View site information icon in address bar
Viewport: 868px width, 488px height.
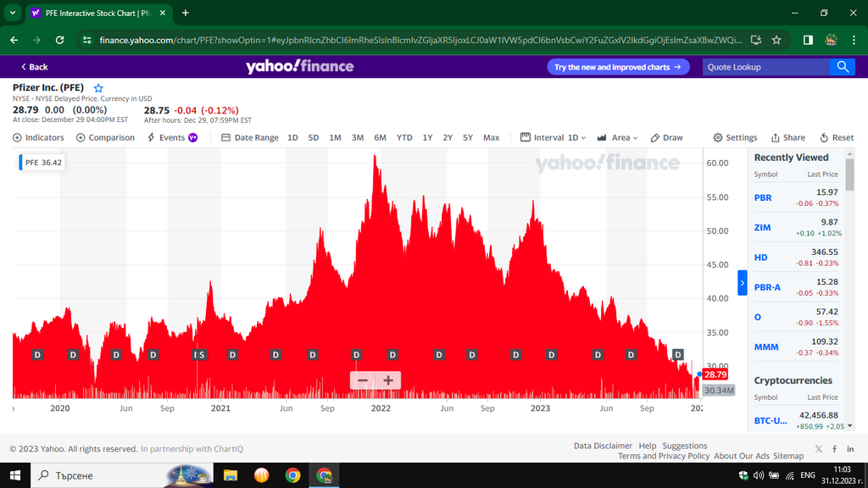coord(87,40)
